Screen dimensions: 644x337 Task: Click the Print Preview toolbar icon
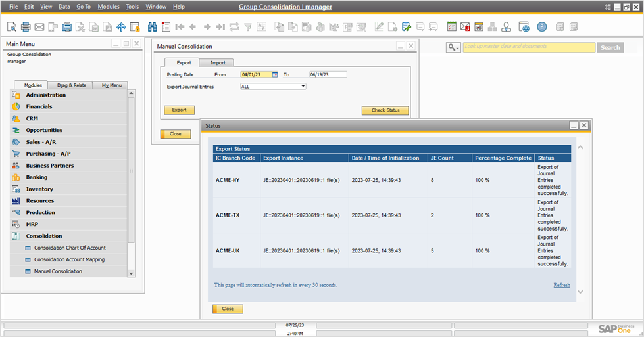[12, 27]
